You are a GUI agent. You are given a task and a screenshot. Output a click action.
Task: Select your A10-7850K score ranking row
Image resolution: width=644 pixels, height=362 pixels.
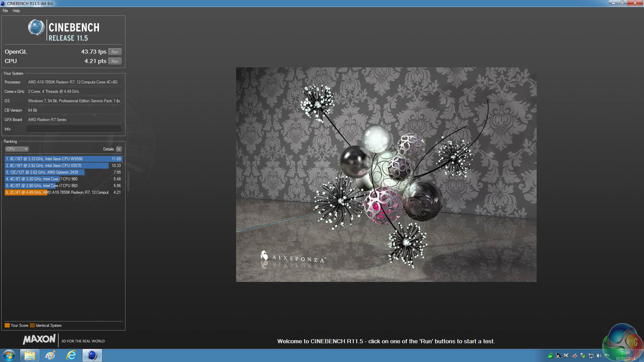coord(63,192)
